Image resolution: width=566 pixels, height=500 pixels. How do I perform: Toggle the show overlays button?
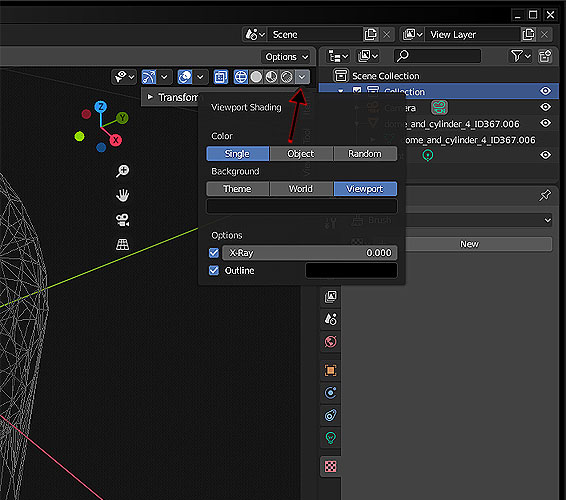click(x=185, y=77)
